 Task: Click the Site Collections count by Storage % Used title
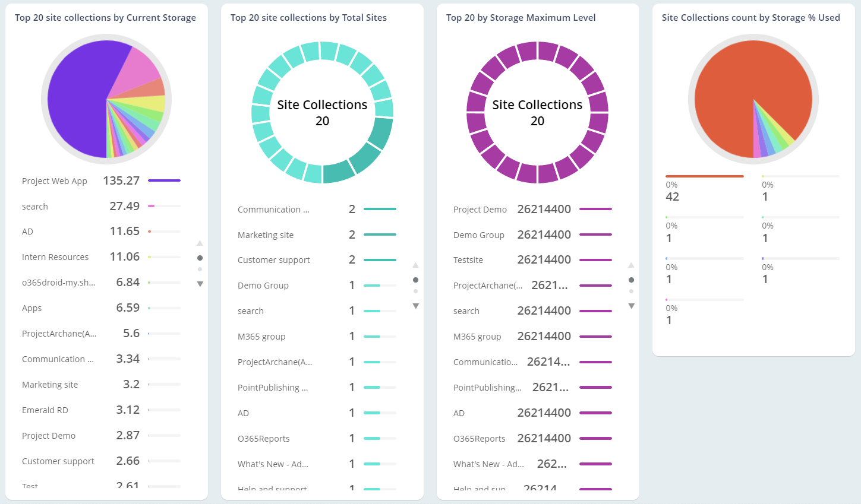(751, 17)
